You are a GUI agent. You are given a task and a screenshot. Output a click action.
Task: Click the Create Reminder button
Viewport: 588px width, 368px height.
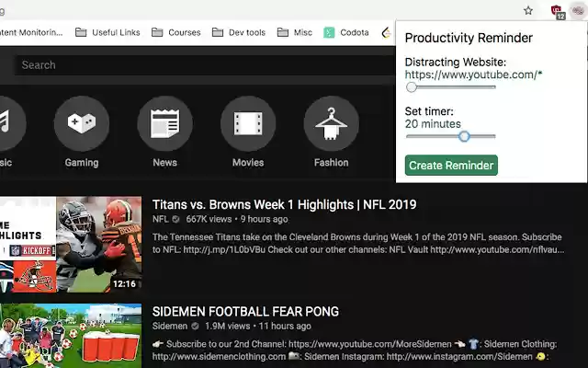(451, 166)
